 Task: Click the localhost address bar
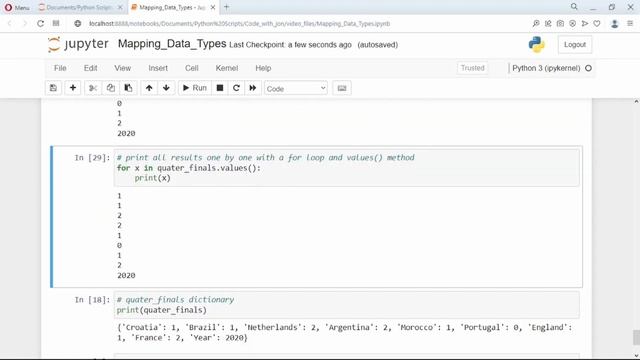(x=239, y=24)
